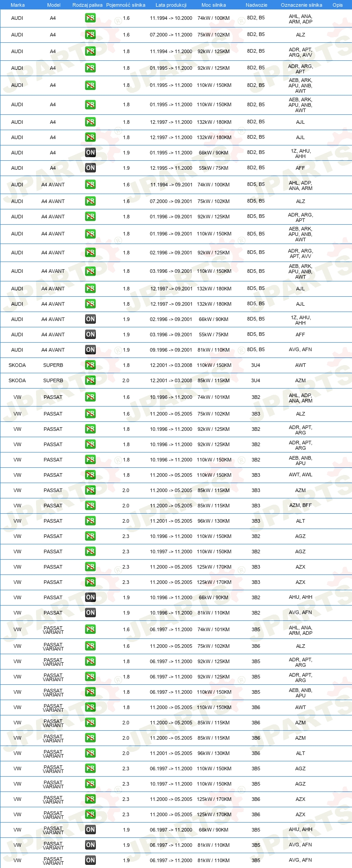The image size is (352, 868).
Task: Click SUPERB model in the 2.0 AZM row
Action: click(x=53, y=380)
